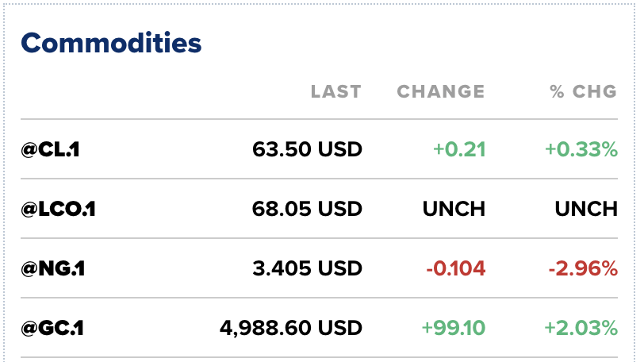Open the @NG.1 natural gas symbol

[x=53, y=268]
